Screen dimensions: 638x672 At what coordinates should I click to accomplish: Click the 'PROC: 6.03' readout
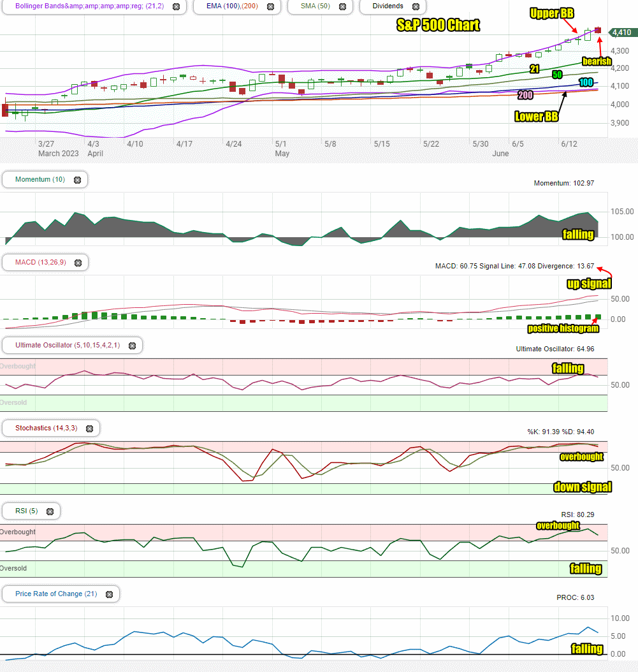(575, 597)
